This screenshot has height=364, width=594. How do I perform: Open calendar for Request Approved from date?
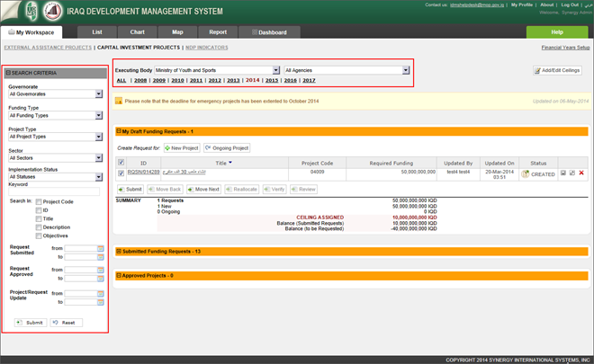[x=101, y=271]
